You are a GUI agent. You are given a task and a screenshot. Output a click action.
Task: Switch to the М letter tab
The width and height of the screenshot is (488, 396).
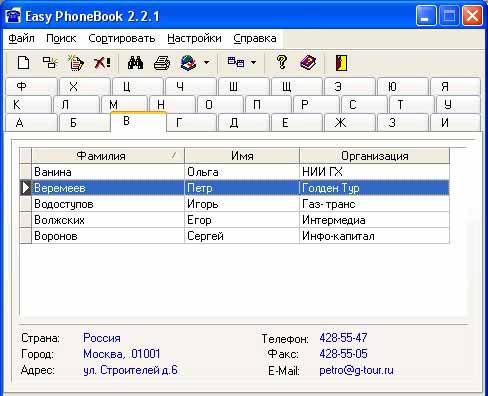(124, 105)
